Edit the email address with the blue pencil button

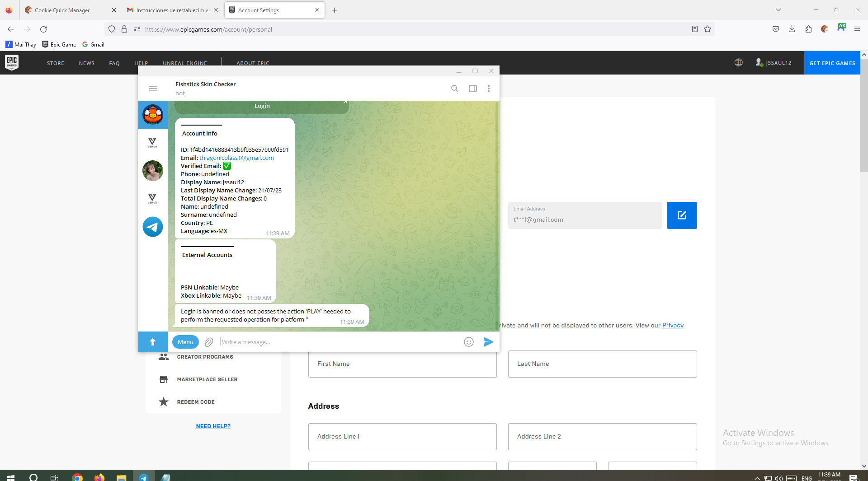[x=682, y=215]
